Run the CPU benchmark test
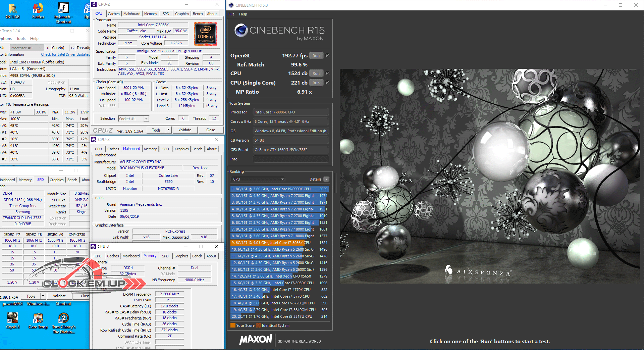This screenshot has height=350, width=644. tap(316, 73)
